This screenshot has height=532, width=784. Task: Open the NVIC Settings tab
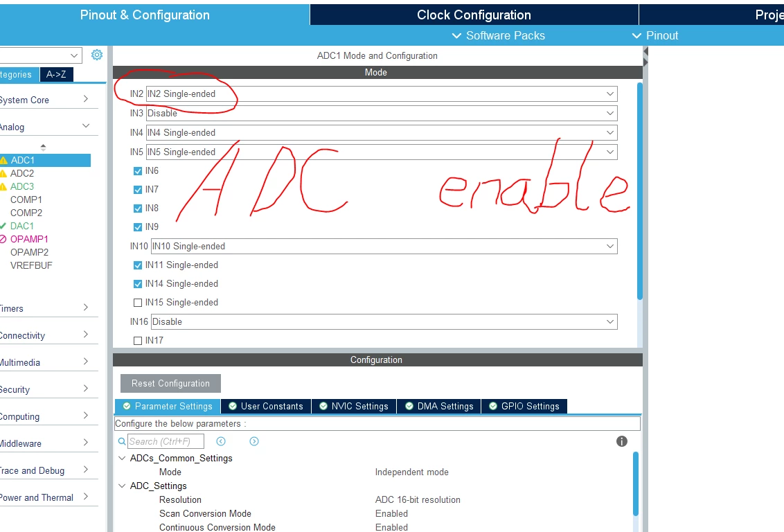click(354, 406)
